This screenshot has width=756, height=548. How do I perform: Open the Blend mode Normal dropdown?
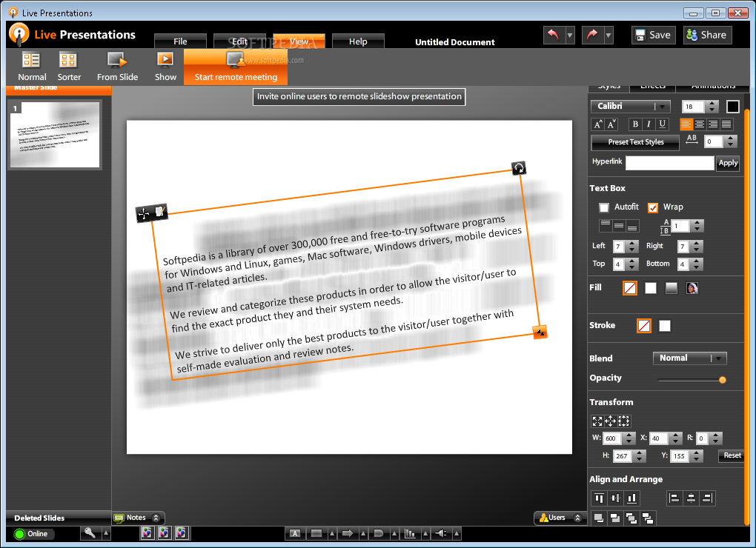coord(689,358)
